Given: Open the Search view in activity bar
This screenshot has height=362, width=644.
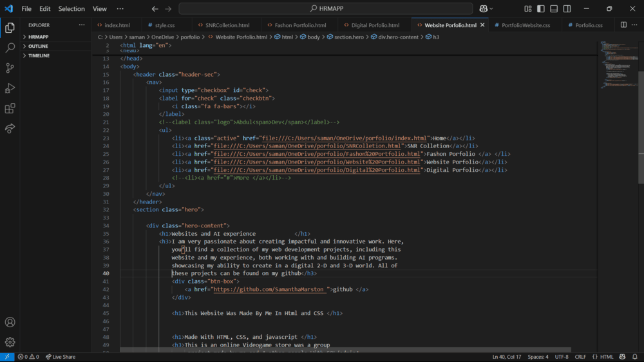Looking at the screenshot, I should tap(10, 48).
